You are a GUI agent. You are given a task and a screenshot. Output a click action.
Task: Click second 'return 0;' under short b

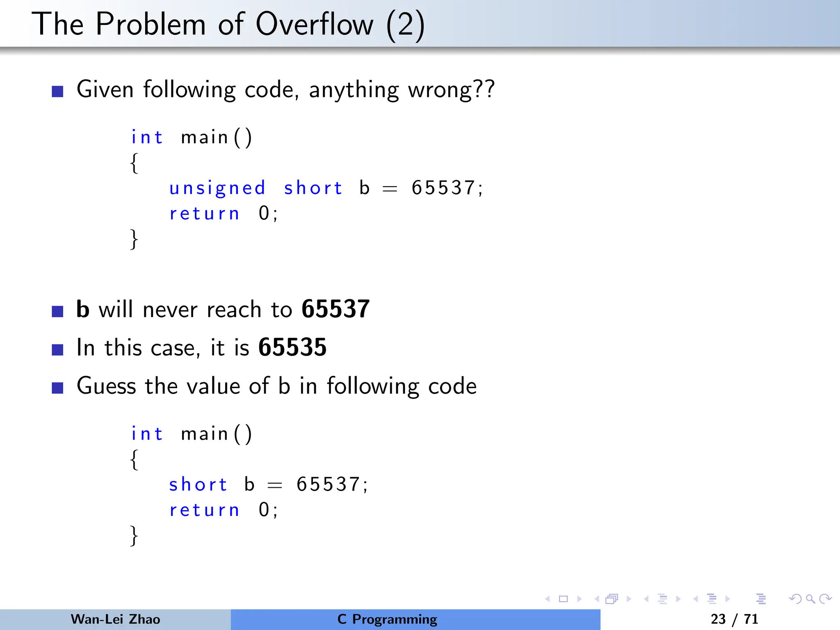click(x=224, y=510)
